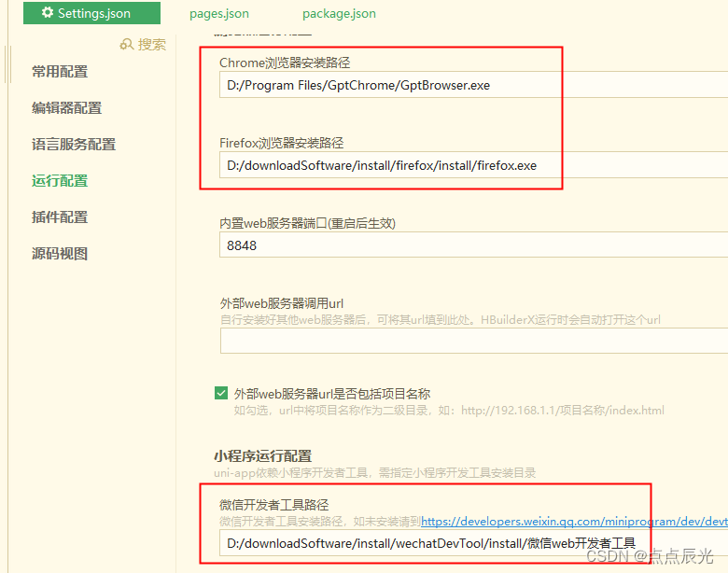Click the 外部web服务器调用url label
This screenshot has height=573, width=728.
pyautogui.click(x=281, y=303)
